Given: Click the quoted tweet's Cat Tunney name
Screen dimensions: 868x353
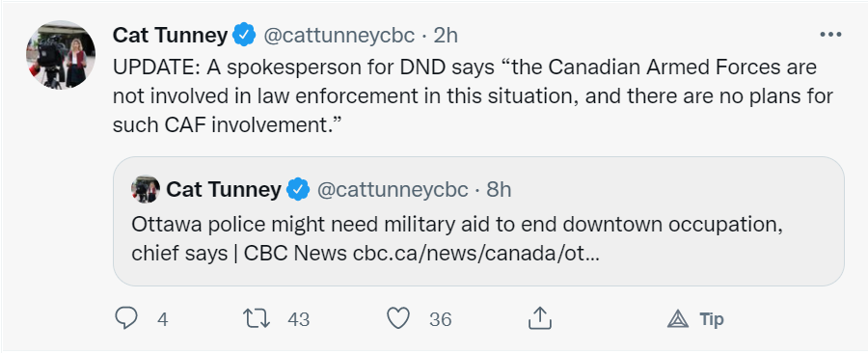Looking at the screenshot, I should coord(224,190).
